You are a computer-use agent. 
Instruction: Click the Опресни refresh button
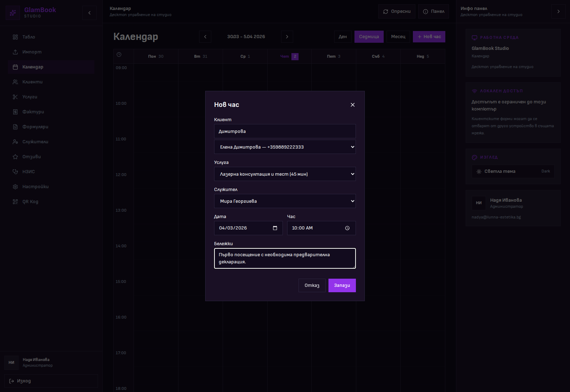[x=397, y=11]
